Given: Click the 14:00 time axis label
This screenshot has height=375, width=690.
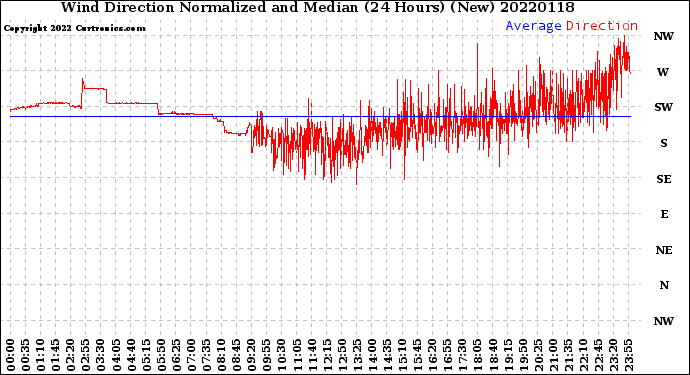Looking at the screenshot, I should [372, 355].
